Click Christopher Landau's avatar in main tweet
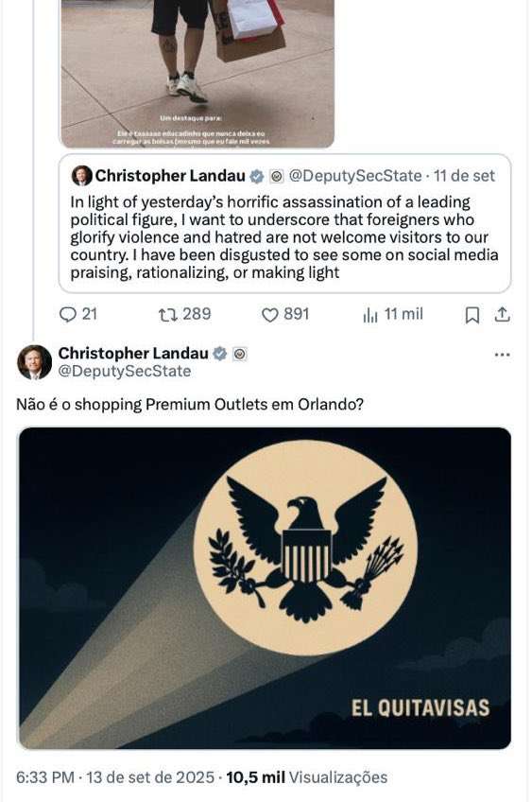This screenshot has width=532, height=802. (x=34, y=362)
